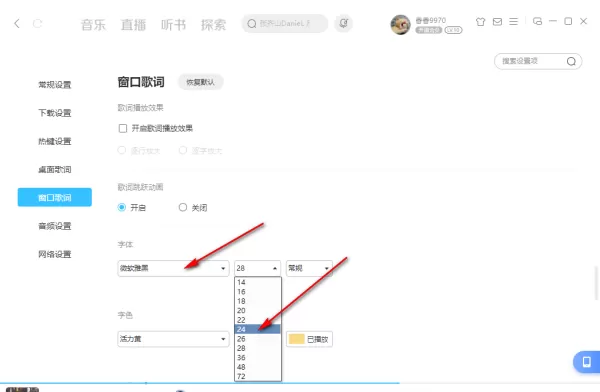Choose font size 16 from list

pyautogui.click(x=258, y=292)
